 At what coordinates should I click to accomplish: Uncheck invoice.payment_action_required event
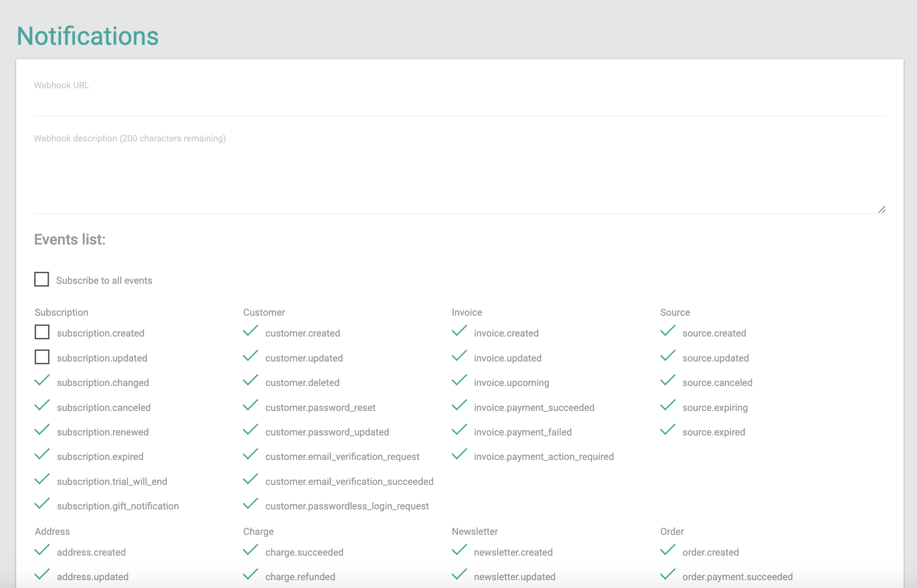click(x=459, y=455)
